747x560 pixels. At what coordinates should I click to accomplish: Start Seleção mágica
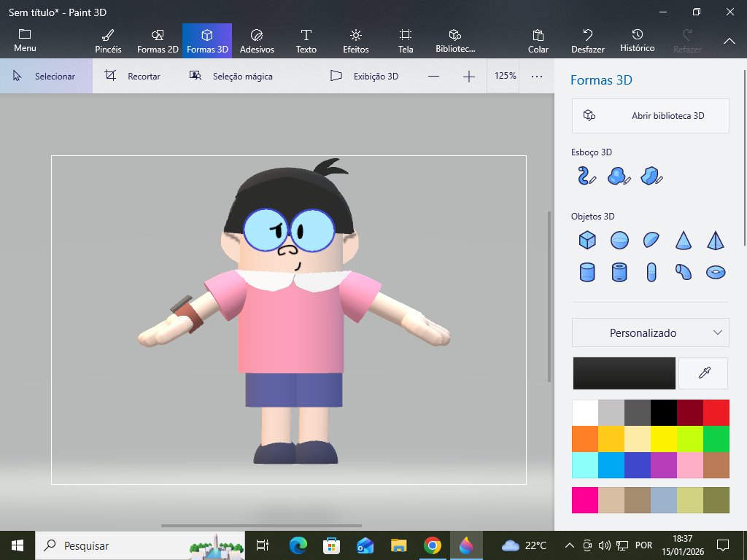click(231, 76)
